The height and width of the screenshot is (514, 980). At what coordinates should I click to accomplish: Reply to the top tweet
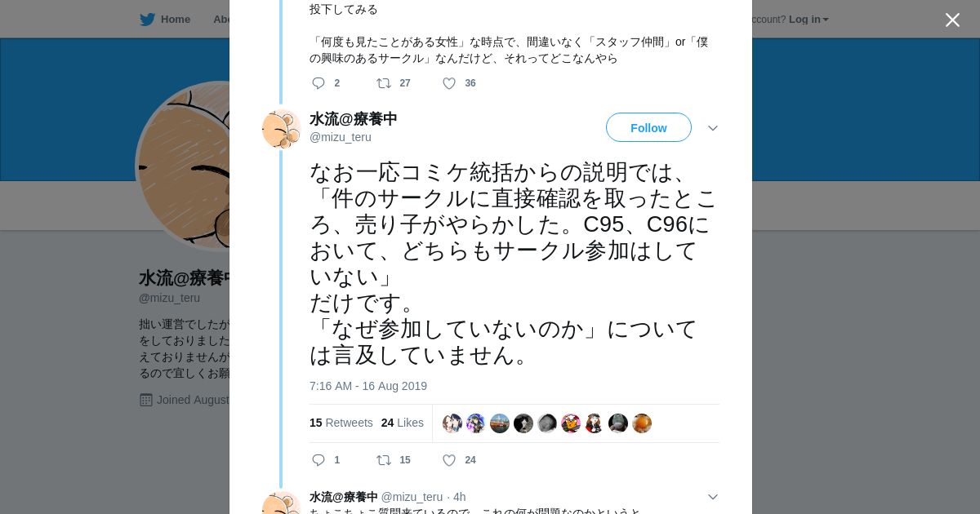(318, 83)
